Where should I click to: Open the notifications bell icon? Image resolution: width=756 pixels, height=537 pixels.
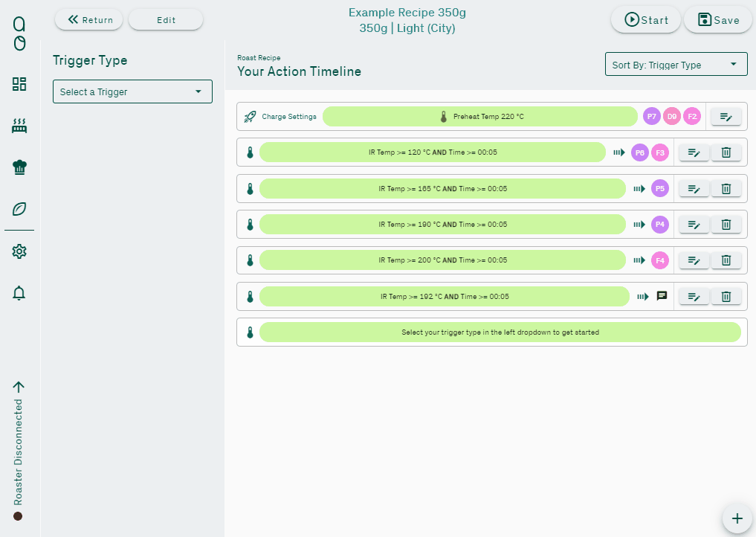pos(19,293)
